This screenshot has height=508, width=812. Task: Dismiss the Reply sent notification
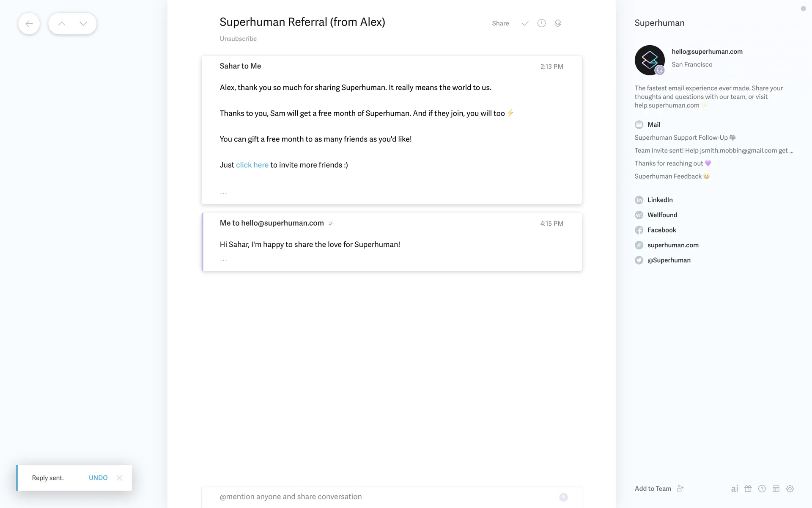tap(120, 478)
